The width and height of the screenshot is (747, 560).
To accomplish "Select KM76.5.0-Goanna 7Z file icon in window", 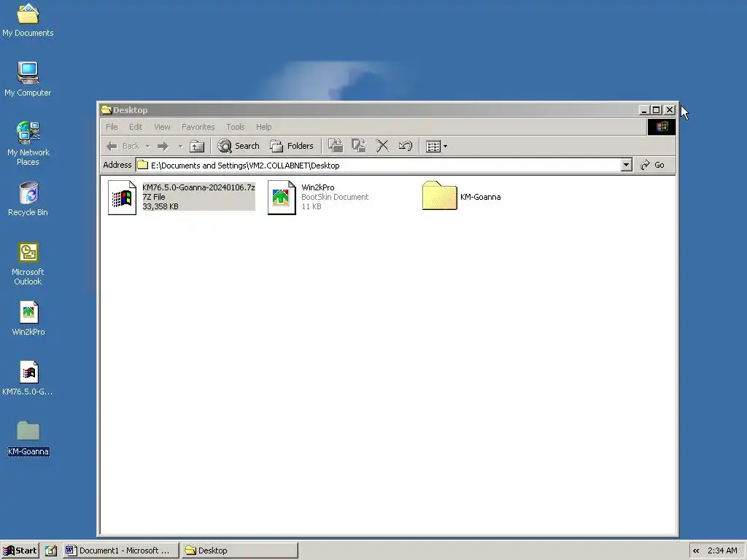I will click(122, 197).
